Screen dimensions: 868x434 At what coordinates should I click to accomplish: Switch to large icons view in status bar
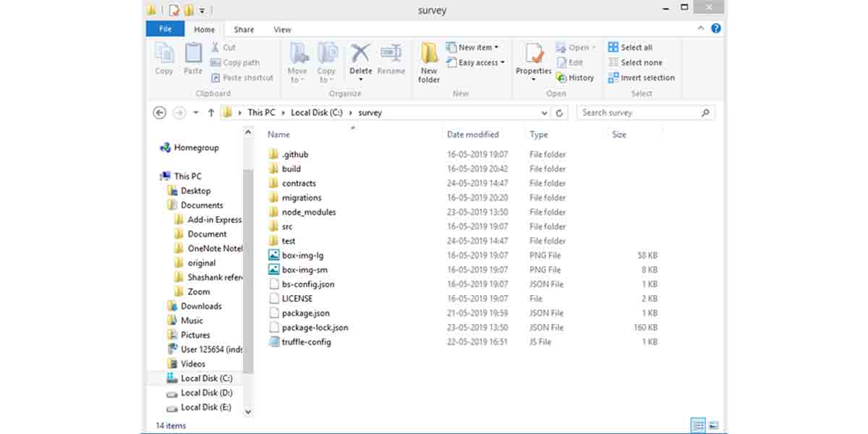tap(713, 425)
